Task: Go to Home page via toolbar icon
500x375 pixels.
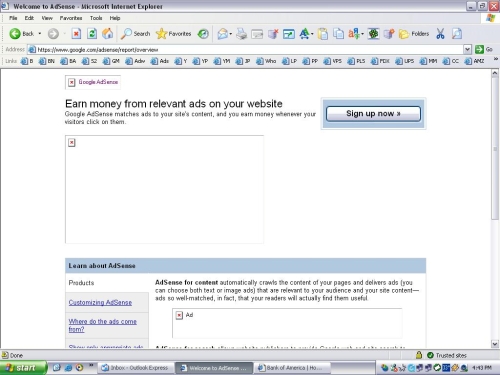Action: (x=107, y=34)
